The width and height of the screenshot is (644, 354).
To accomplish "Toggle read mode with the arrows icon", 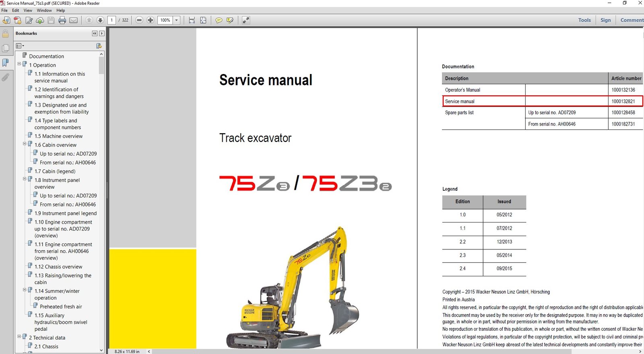I will (x=246, y=20).
